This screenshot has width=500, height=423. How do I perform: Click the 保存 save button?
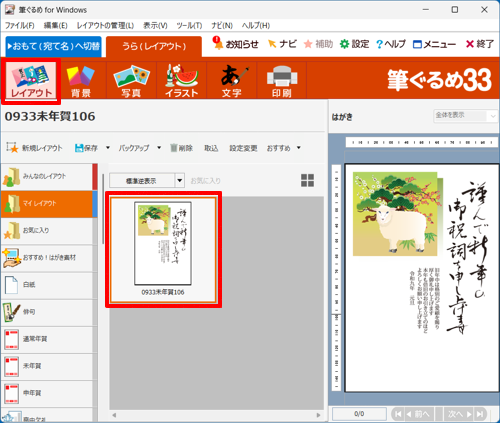(86, 148)
